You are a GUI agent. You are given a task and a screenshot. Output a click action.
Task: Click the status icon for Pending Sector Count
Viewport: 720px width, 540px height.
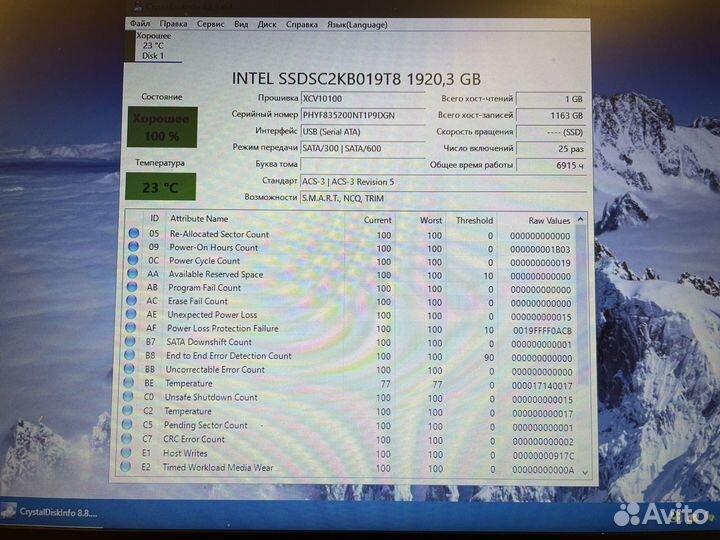127,424
